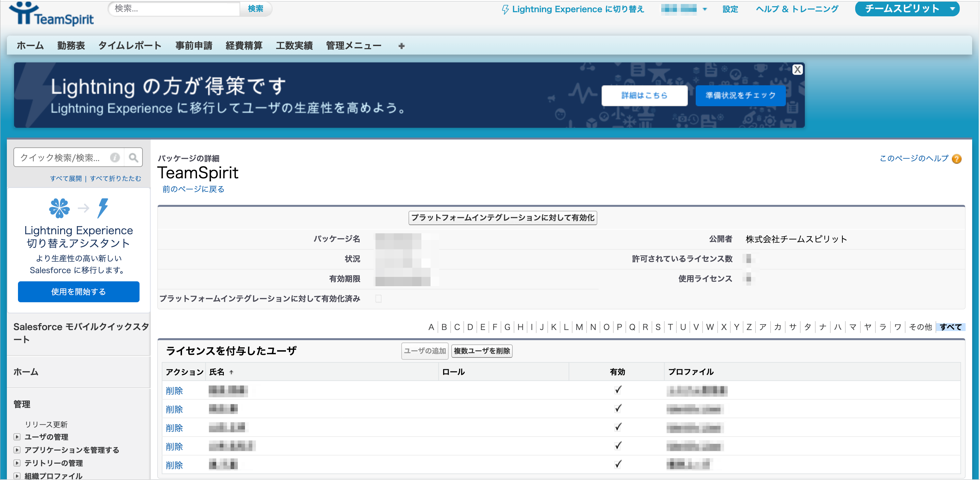This screenshot has height=480, width=980.
Task: Open the user name dropdown arrow
Action: coord(705,9)
